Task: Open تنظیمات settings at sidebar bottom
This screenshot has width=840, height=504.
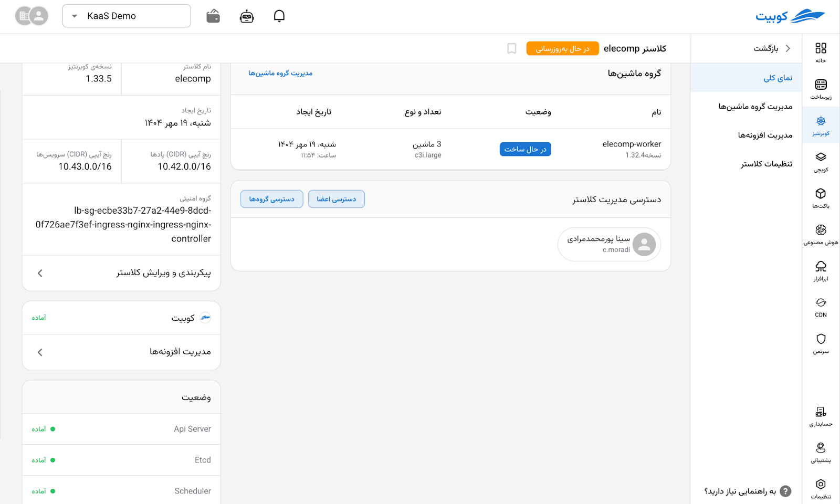Action: pos(821,488)
